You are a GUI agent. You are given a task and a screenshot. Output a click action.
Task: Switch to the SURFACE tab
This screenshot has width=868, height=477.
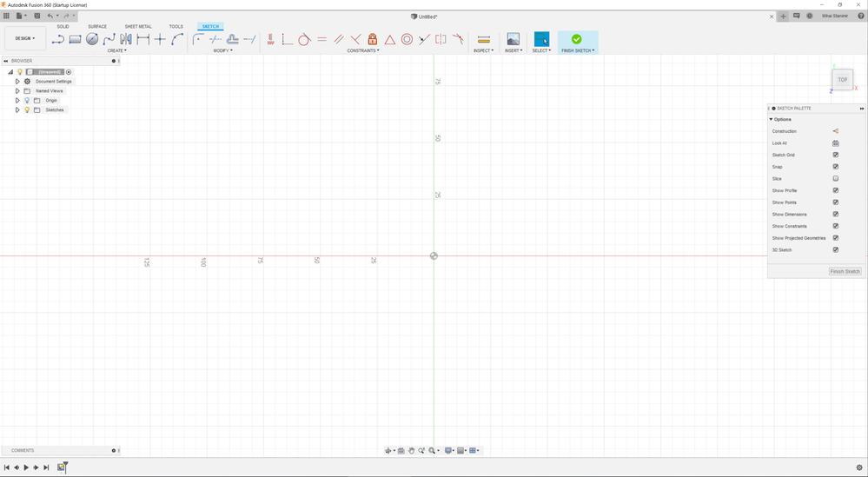[x=97, y=27]
